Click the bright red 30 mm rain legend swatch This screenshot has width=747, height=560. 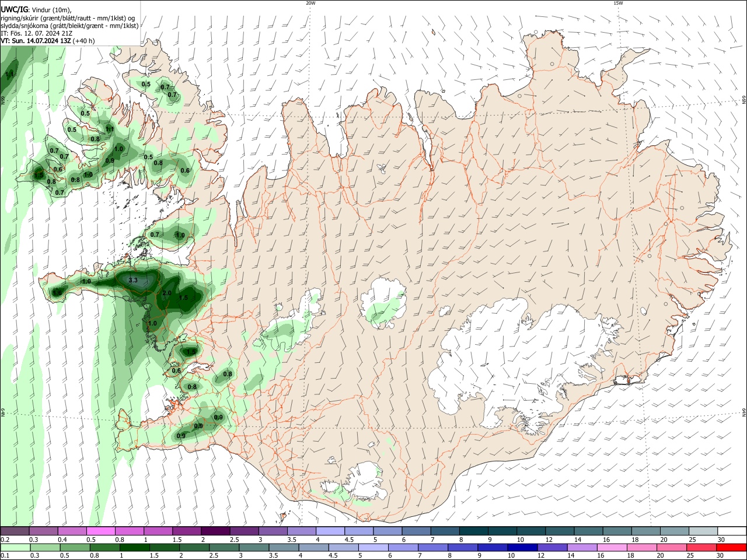732,547
